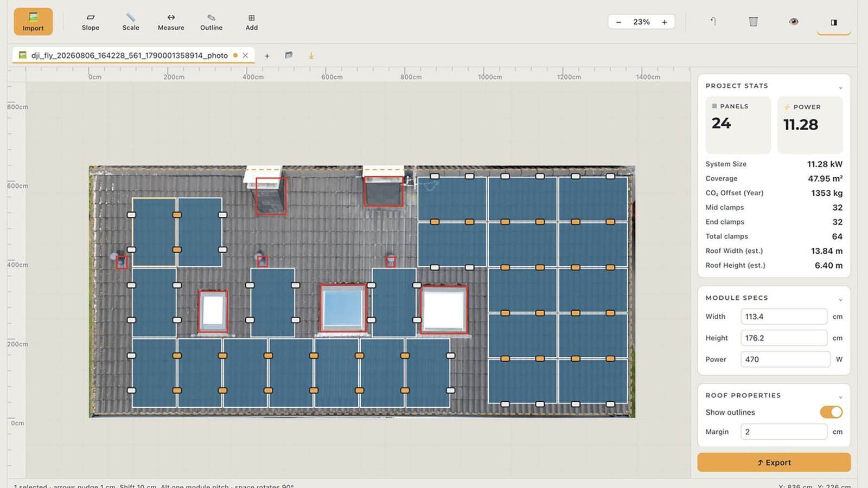The height and width of the screenshot is (488, 868).
Task: Edit the module Width field
Action: pos(783,317)
